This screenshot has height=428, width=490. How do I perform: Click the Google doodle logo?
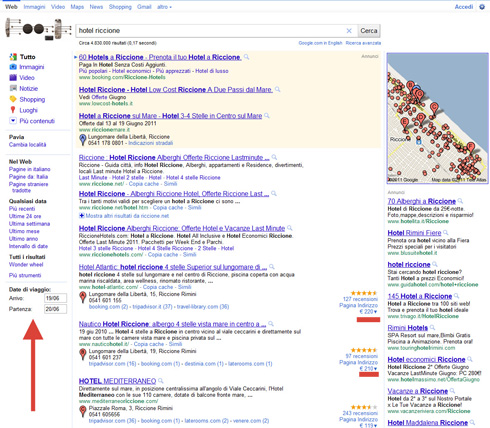38,29
